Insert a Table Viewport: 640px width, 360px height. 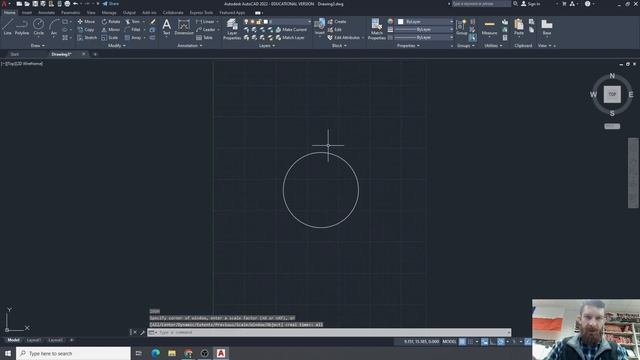[x=204, y=38]
